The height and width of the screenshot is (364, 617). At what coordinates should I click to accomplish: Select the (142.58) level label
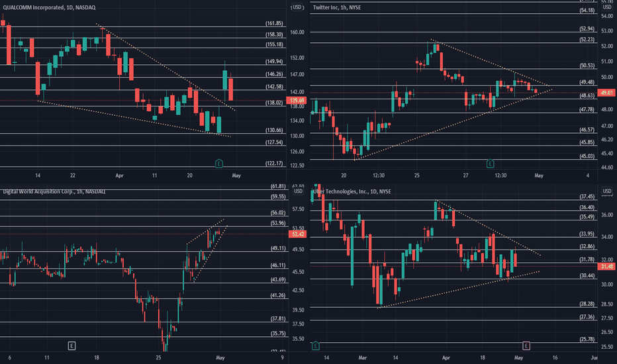click(x=274, y=87)
